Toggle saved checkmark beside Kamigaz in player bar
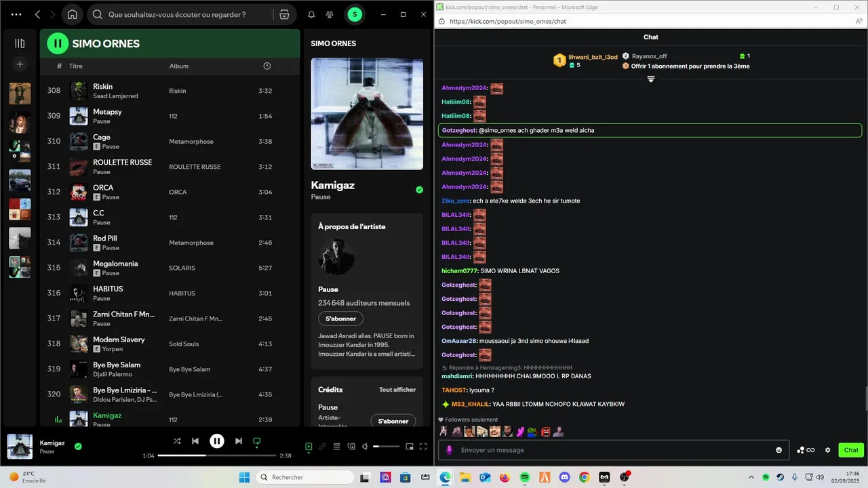 [78, 446]
